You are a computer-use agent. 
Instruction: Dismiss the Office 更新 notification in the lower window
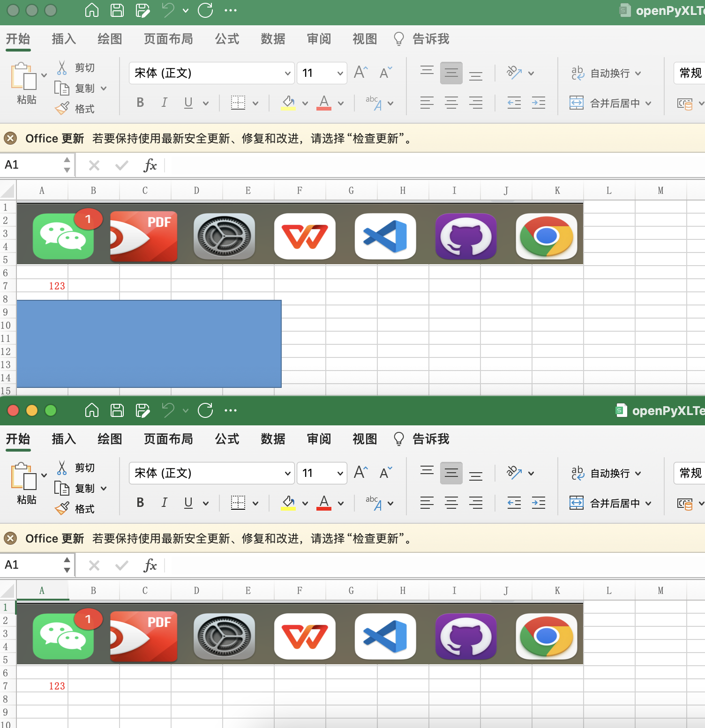[10, 538]
